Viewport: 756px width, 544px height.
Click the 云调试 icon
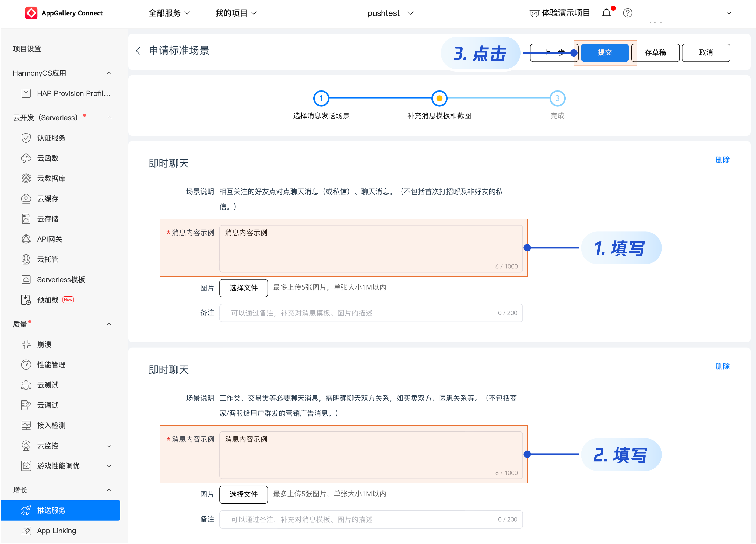pyautogui.click(x=26, y=405)
